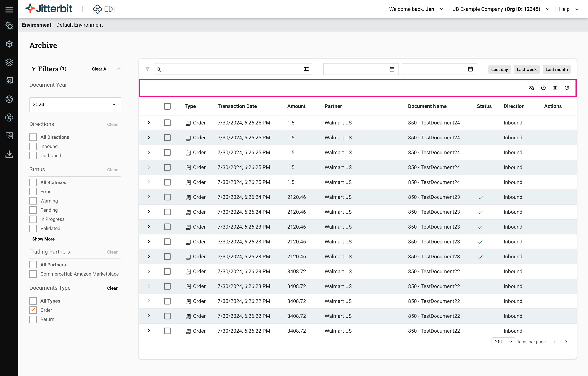
Task: Open the 250 items per page dropdown
Action: [503, 341]
